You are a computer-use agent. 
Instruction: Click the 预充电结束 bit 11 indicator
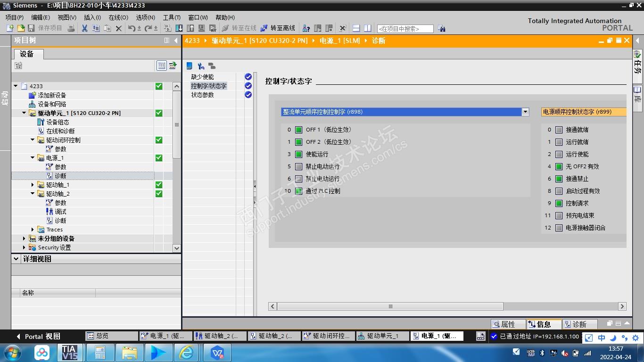(x=559, y=215)
